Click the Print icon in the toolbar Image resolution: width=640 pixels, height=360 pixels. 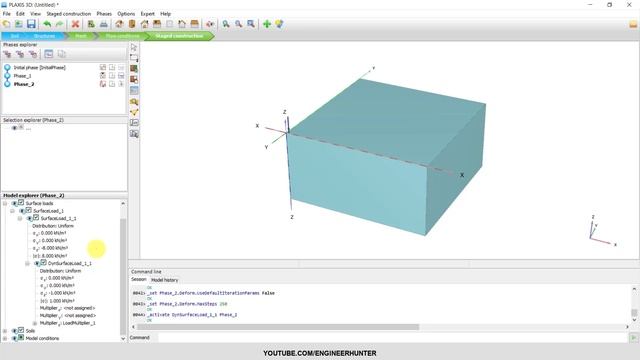[104, 24]
